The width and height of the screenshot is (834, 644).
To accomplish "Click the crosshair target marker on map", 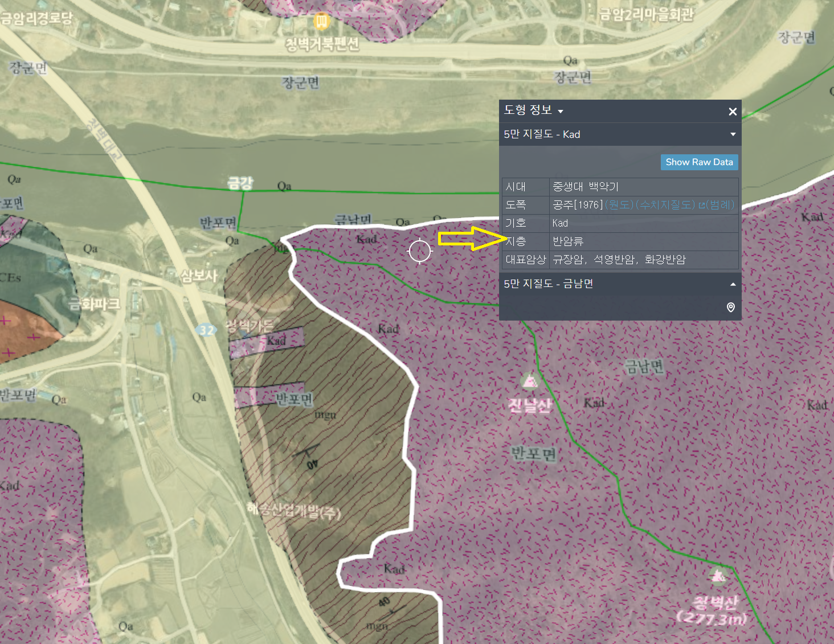I will click(420, 251).
